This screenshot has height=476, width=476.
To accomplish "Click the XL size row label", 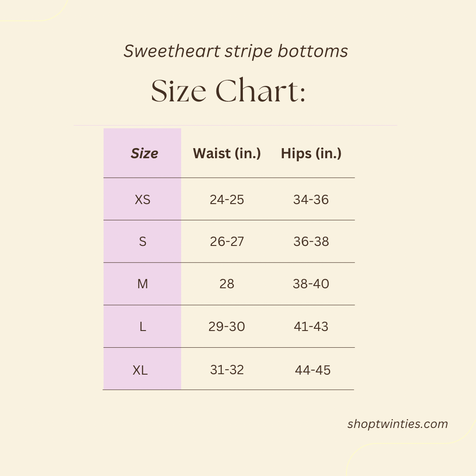I will (140, 370).
